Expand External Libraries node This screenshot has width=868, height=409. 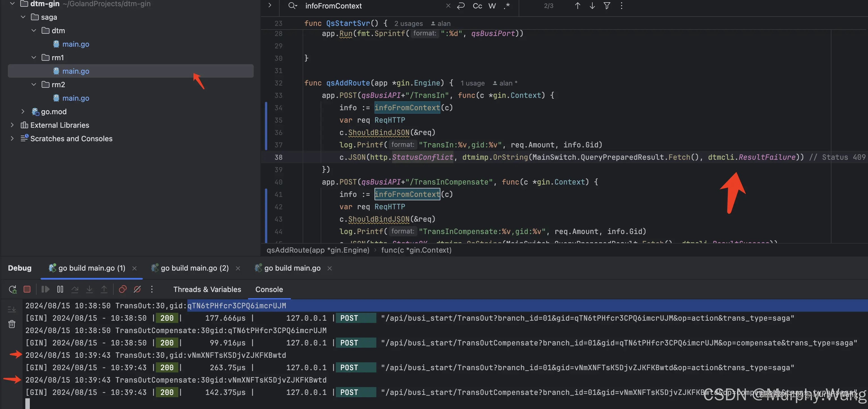point(12,125)
